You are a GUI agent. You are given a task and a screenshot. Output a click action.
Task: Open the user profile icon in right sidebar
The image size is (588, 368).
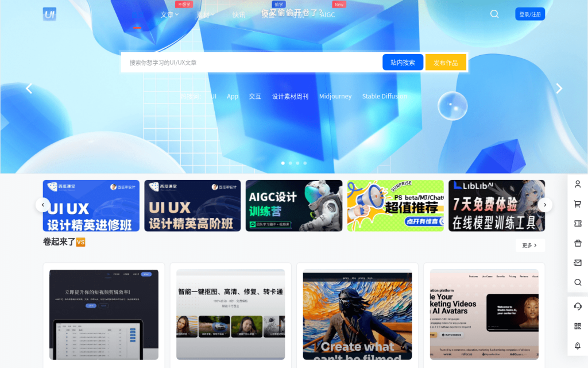[578, 185]
